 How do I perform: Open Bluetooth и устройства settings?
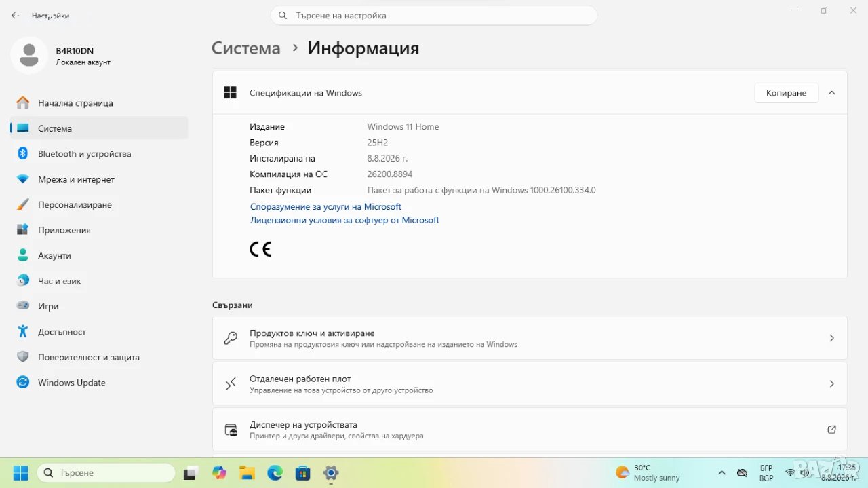pos(99,154)
